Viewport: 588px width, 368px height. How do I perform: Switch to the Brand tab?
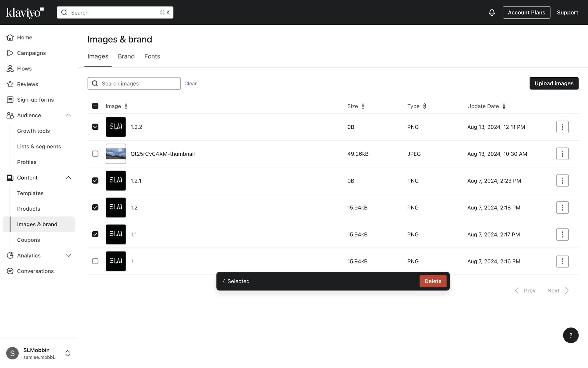(x=126, y=56)
